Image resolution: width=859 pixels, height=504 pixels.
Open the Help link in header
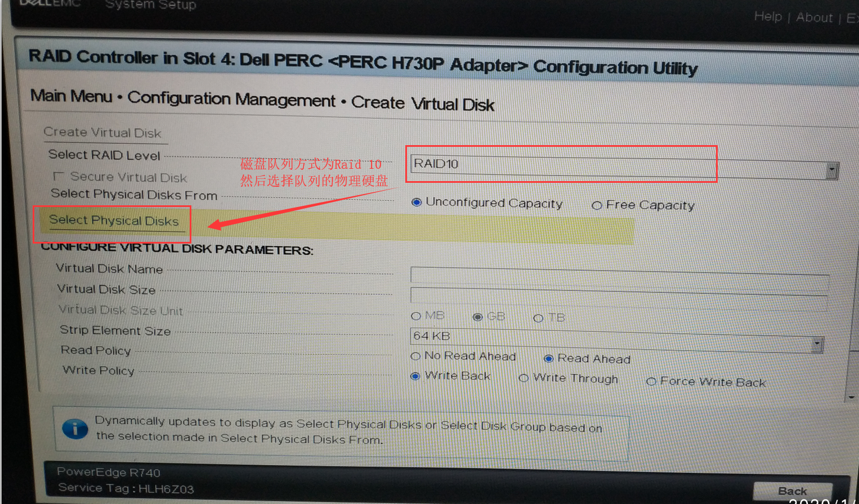(768, 16)
